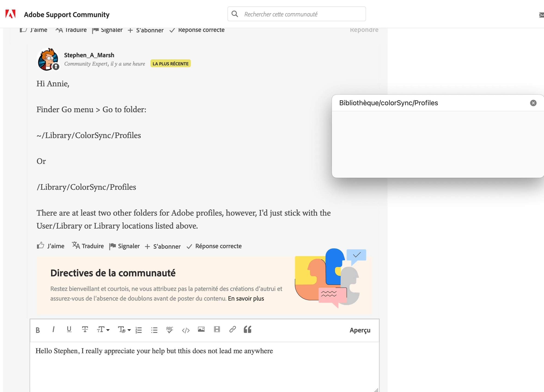Mark Stephen's reply as Réponse correcte

click(214, 246)
